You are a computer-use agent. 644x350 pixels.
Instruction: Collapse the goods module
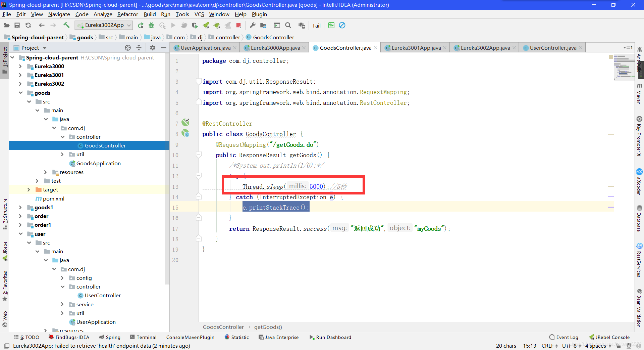tap(20, 93)
